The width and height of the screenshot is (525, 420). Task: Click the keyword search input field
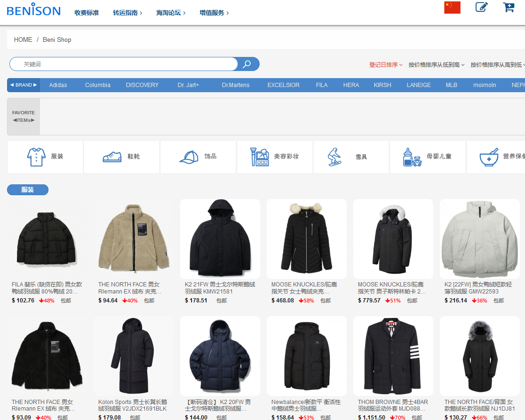123,64
